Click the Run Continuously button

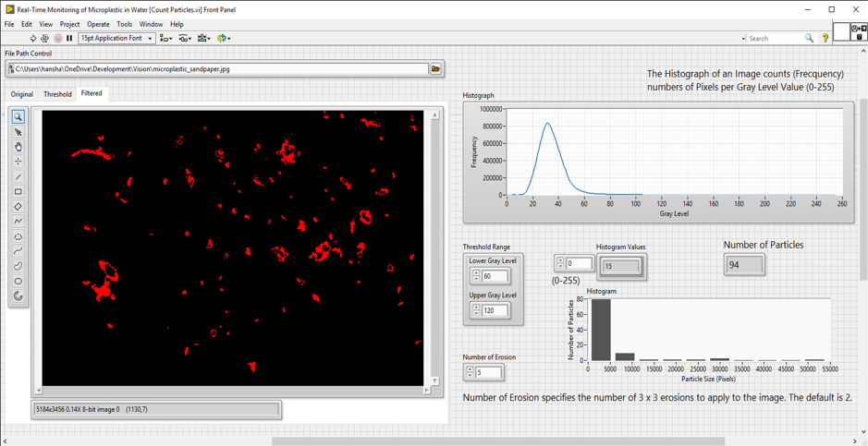(x=45, y=38)
